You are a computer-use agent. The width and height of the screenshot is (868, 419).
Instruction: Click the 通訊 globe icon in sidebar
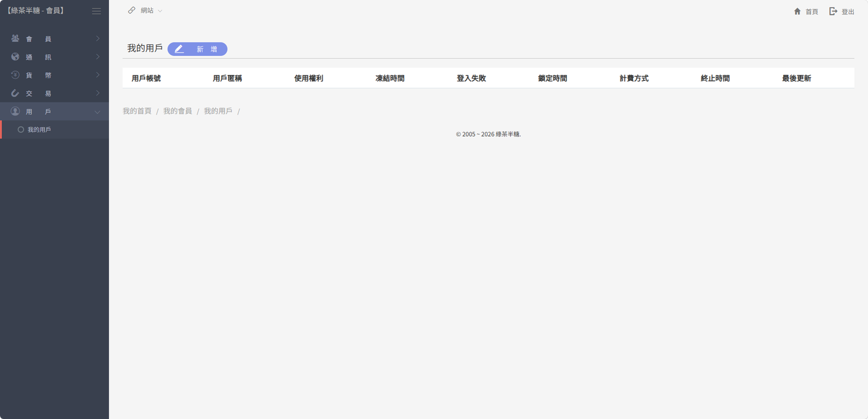(x=15, y=57)
